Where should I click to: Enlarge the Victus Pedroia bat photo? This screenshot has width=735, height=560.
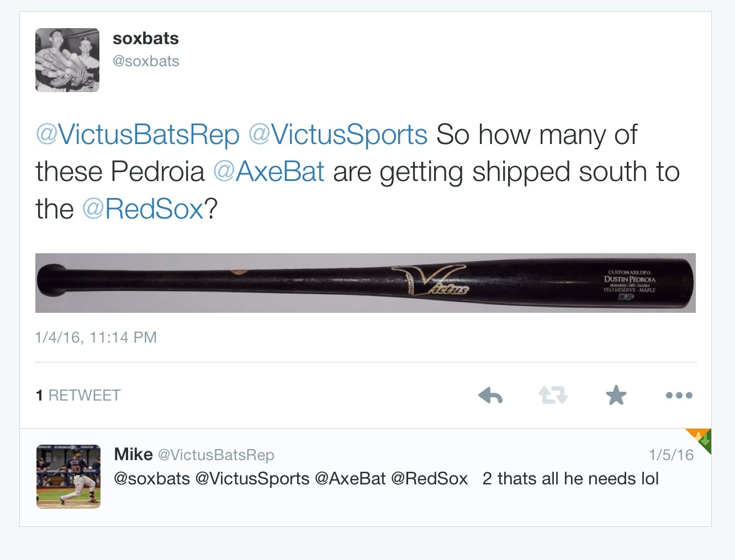point(366,283)
